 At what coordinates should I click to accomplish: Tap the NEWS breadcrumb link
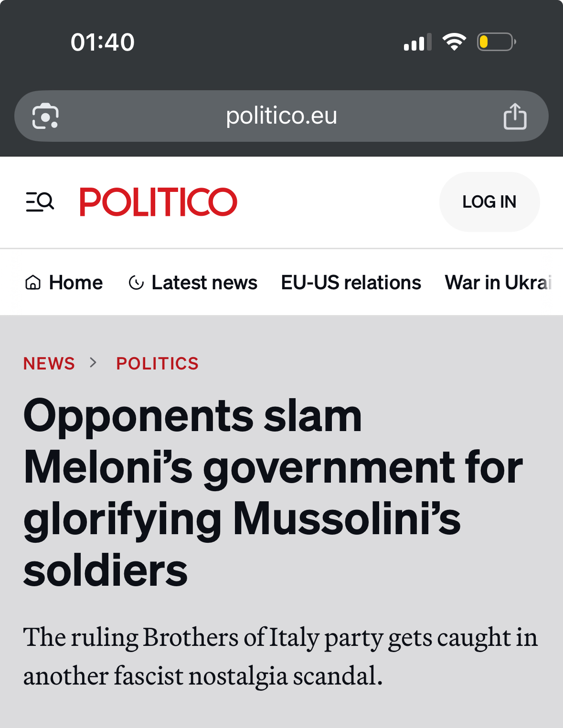[49, 364]
